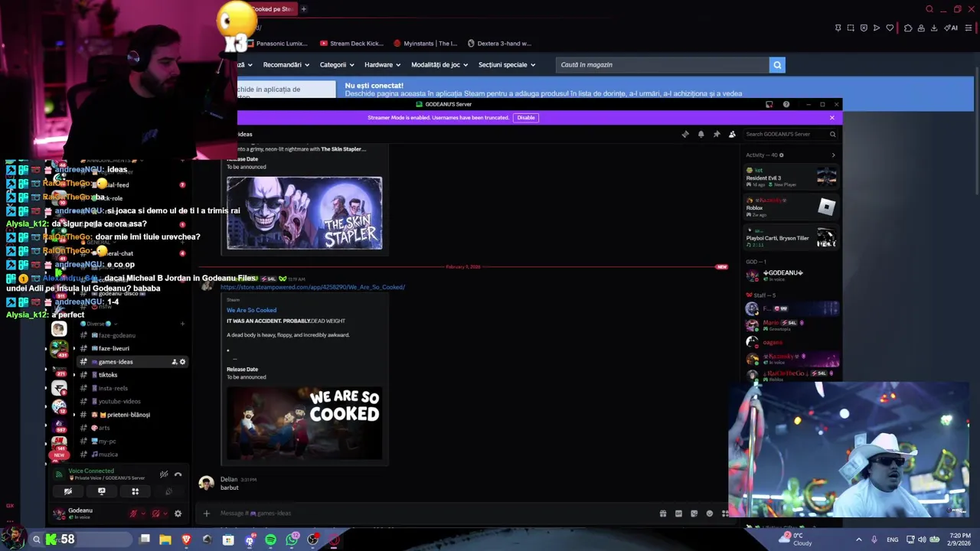Screen dimensions: 980x551
Task: Open voice activities button
Action: [x=136, y=491]
